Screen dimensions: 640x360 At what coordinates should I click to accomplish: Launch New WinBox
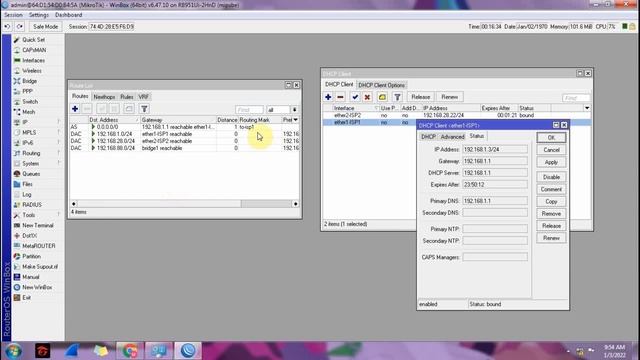pos(37,287)
